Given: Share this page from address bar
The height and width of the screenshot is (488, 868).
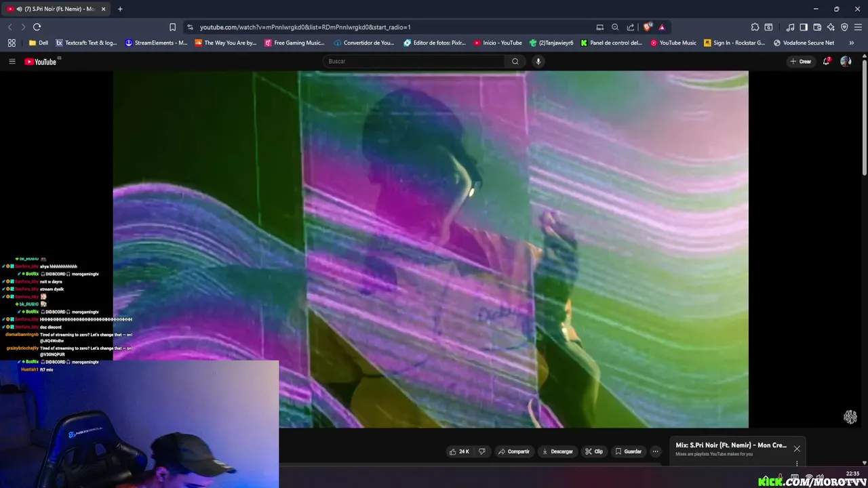Looking at the screenshot, I should [x=631, y=27].
